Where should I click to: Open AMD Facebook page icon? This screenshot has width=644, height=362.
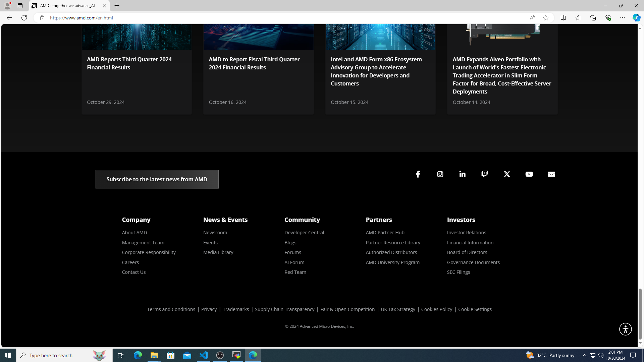click(x=418, y=174)
